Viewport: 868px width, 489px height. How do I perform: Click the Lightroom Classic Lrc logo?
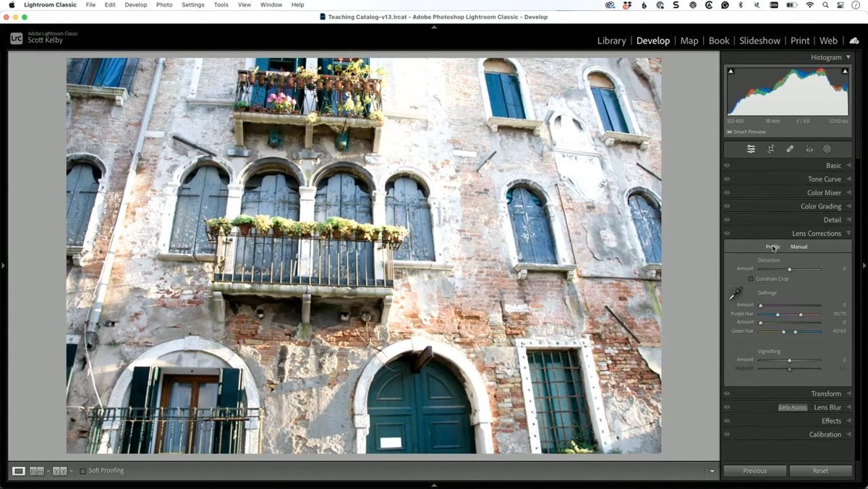pos(16,38)
